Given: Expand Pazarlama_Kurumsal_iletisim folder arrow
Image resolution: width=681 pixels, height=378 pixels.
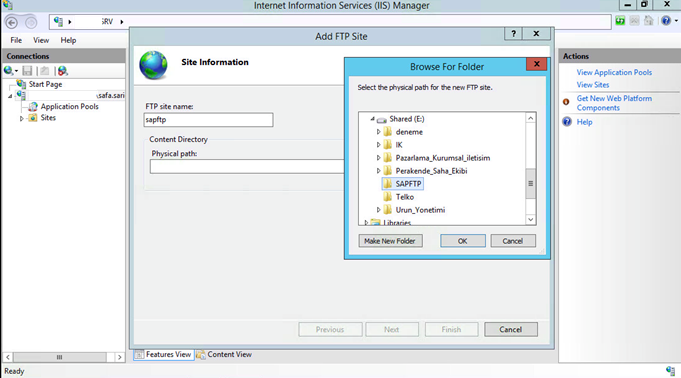Looking at the screenshot, I should tap(378, 158).
